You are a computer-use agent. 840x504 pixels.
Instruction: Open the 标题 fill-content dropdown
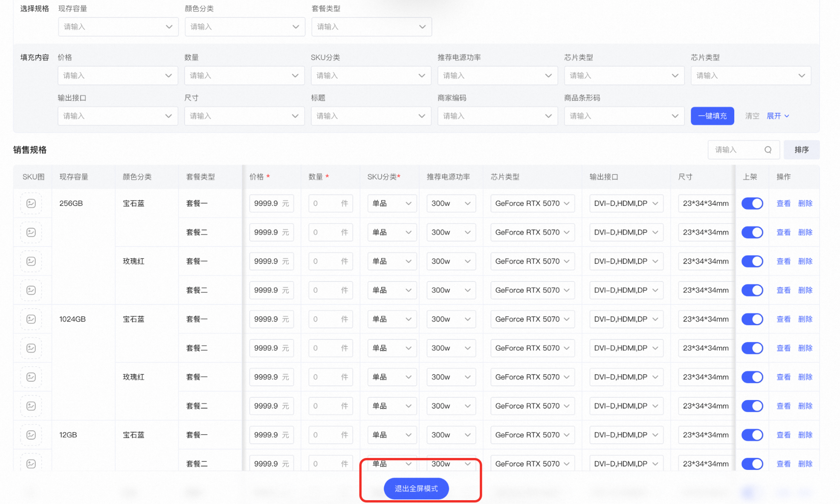[x=371, y=116]
